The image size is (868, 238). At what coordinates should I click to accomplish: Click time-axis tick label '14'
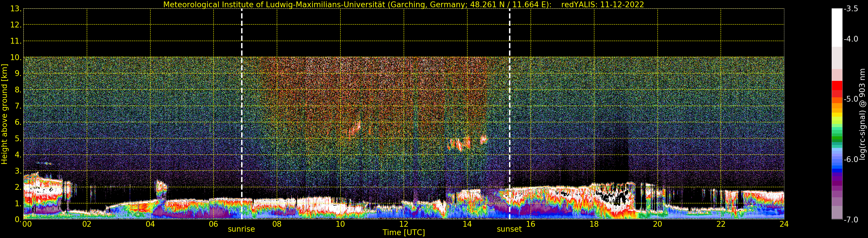pyautogui.click(x=467, y=224)
